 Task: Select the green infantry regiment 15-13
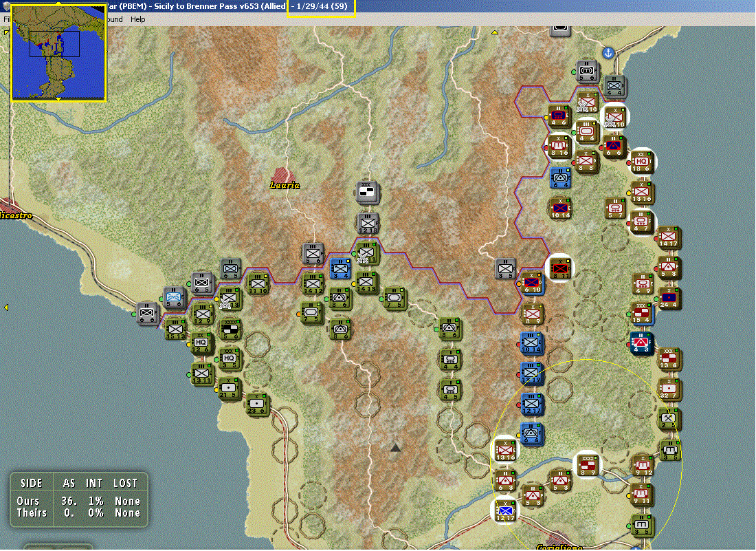175,329
